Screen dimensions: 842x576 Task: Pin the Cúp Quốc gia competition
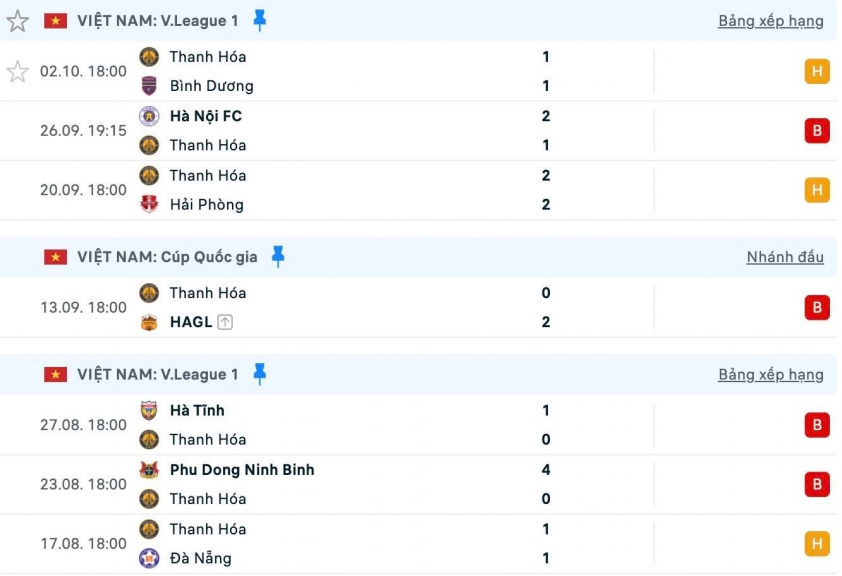click(278, 257)
